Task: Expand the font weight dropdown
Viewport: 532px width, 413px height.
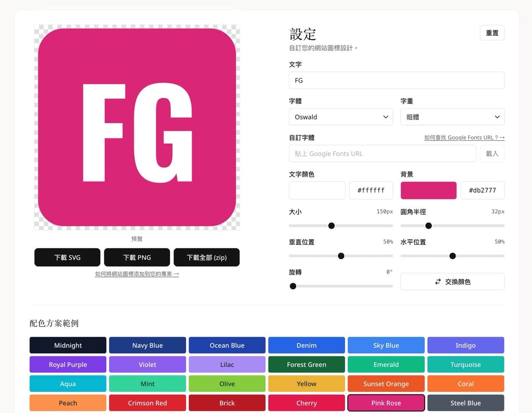Action: point(452,117)
